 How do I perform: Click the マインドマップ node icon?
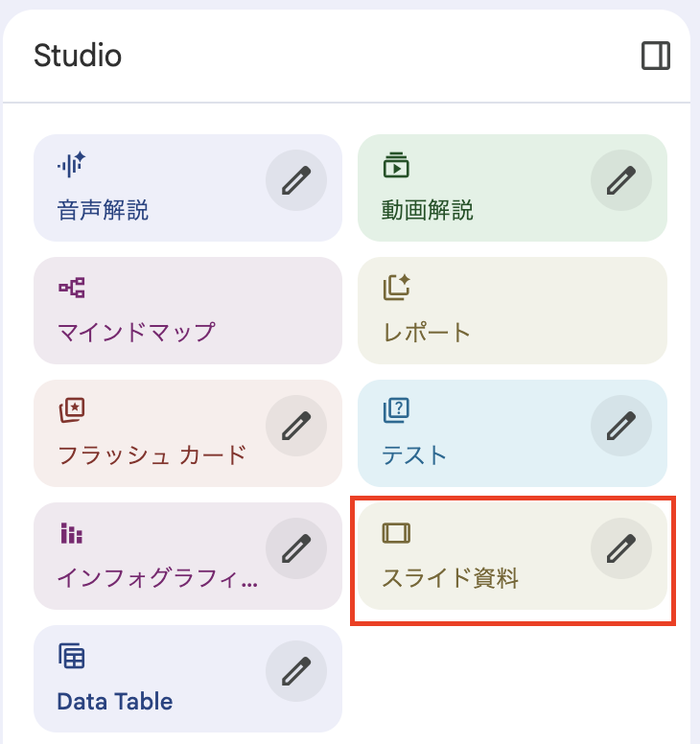click(72, 288)
